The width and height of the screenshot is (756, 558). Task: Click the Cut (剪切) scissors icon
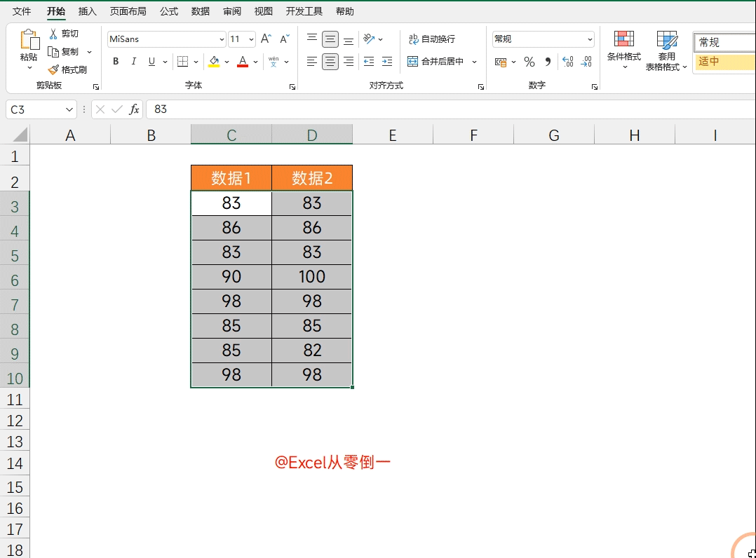53,33
